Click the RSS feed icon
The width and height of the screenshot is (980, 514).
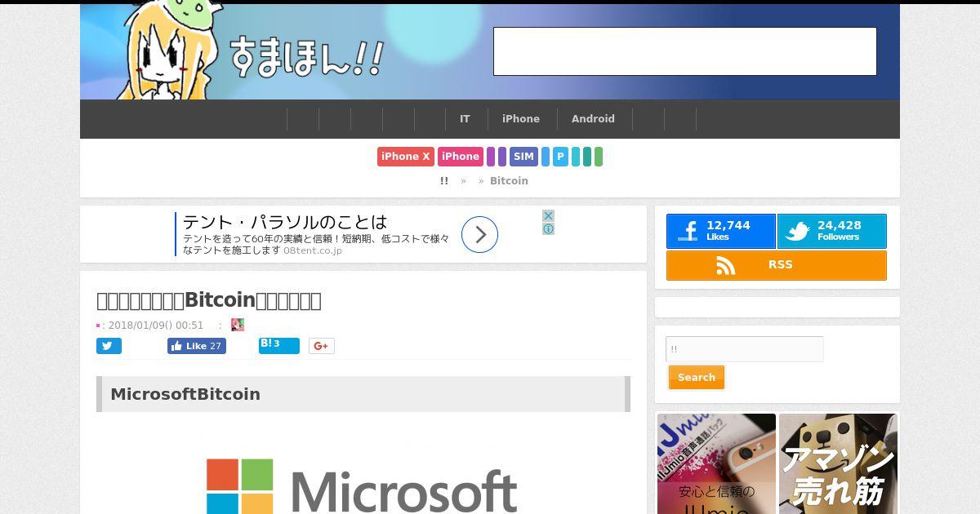pyautogui.click(x=726, y=265)
